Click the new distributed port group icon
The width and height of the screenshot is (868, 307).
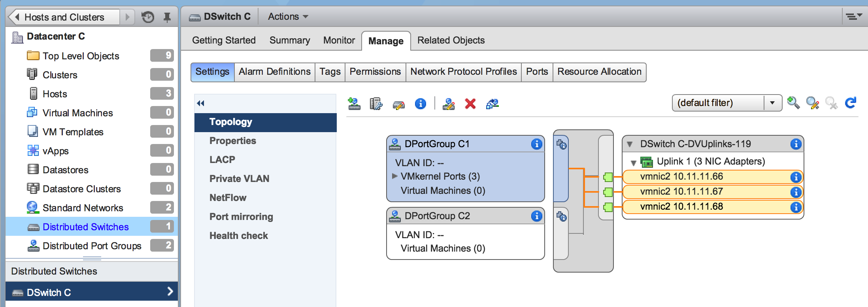point(354,104)
